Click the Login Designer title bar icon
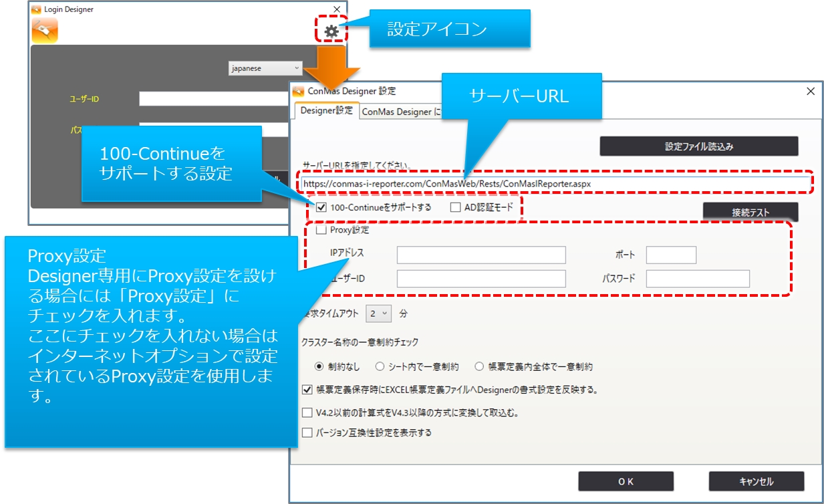824x504 pixels. (x=37, y=9)
